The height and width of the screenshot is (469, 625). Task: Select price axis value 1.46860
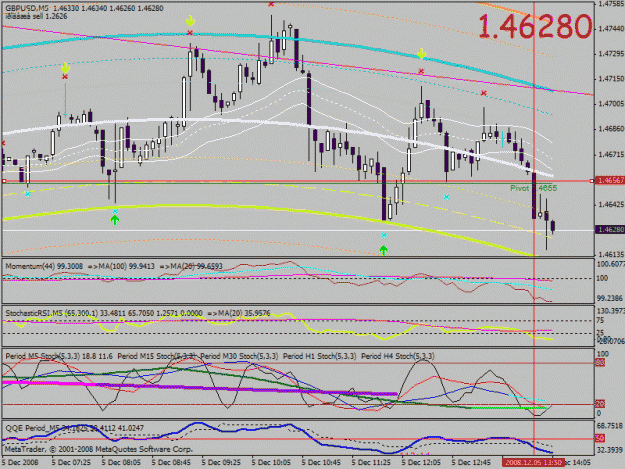click(x=611, y=129)
